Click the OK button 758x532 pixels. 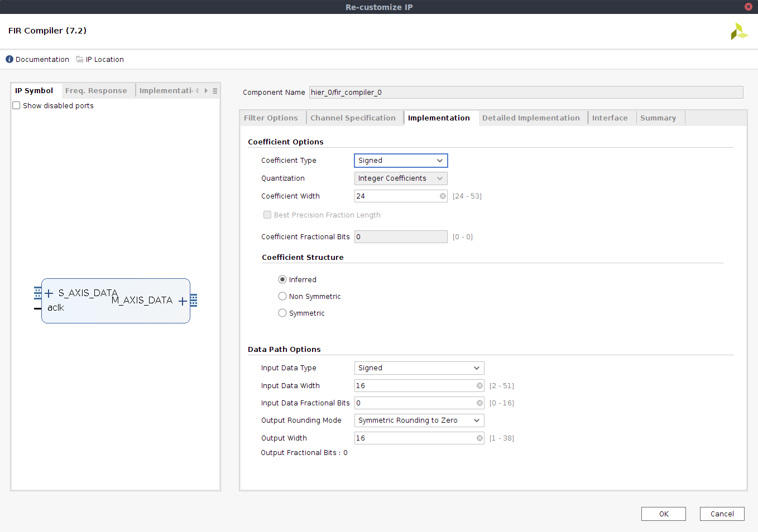(664, 514)
